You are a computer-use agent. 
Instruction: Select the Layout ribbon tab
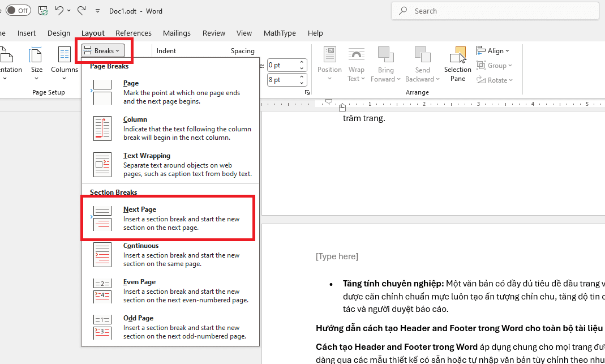click(93, 33)
